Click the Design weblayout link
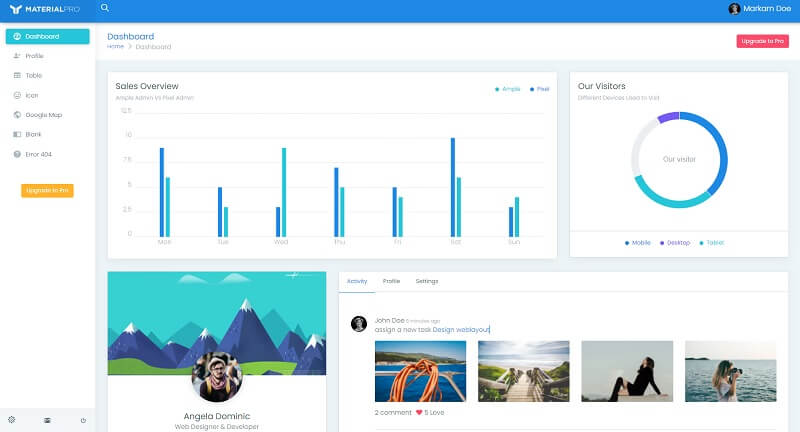 coord(461,329)
